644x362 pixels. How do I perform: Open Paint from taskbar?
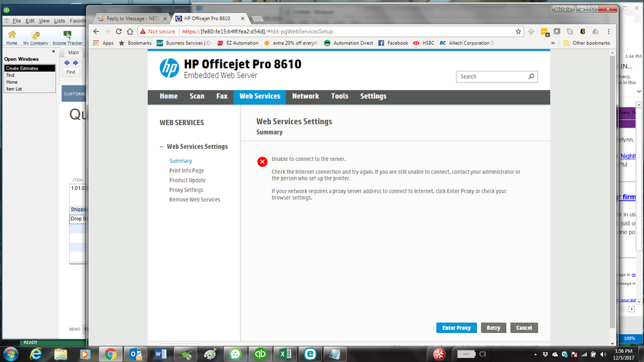pos(210,354)
